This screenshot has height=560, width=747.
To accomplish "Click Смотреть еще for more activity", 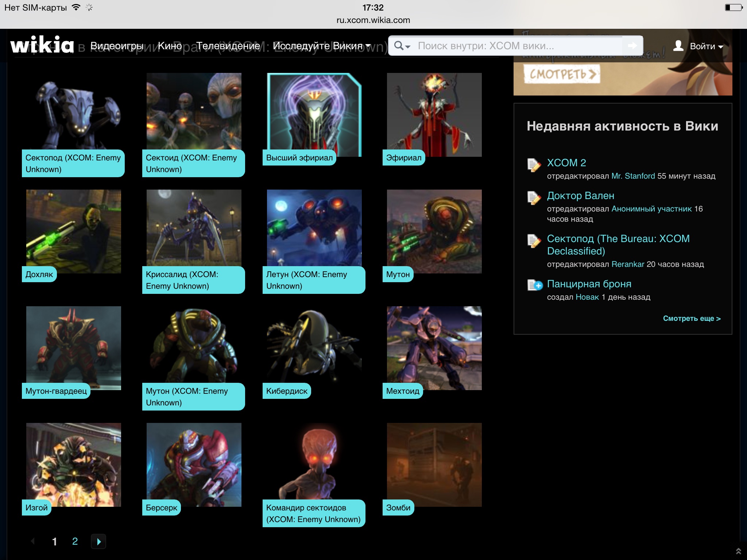I will pos(692,318).
